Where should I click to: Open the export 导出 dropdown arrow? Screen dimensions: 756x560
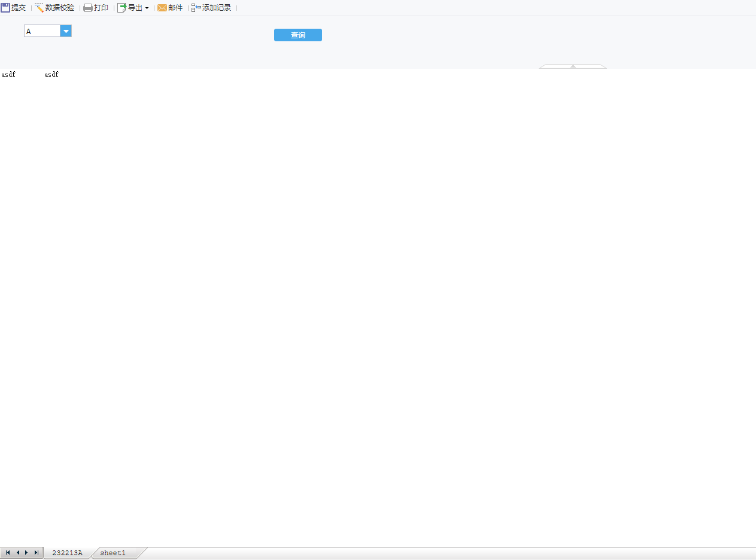pyautogui.click(x=145, y=8)
